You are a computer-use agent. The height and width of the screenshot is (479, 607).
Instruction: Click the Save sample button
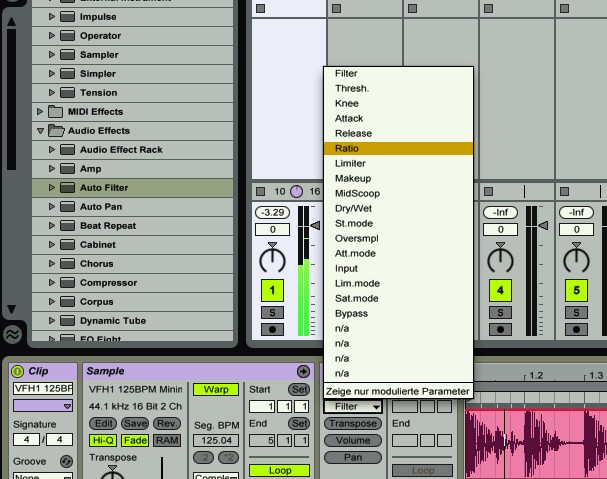(135, 423)
